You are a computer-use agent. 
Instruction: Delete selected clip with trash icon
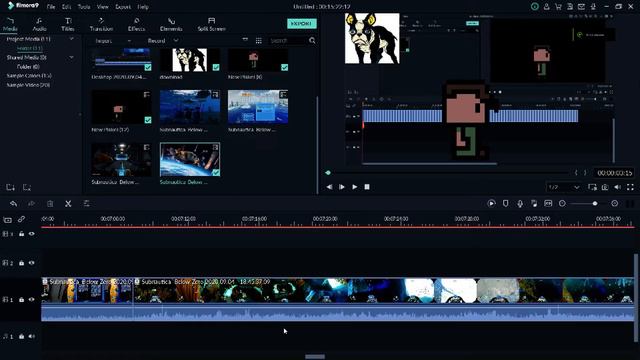pyautogui.click(x=50, y=204)
